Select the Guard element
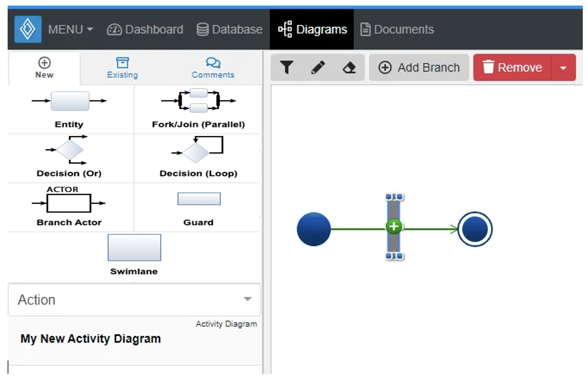588x380 pixels. click(199, 199)
